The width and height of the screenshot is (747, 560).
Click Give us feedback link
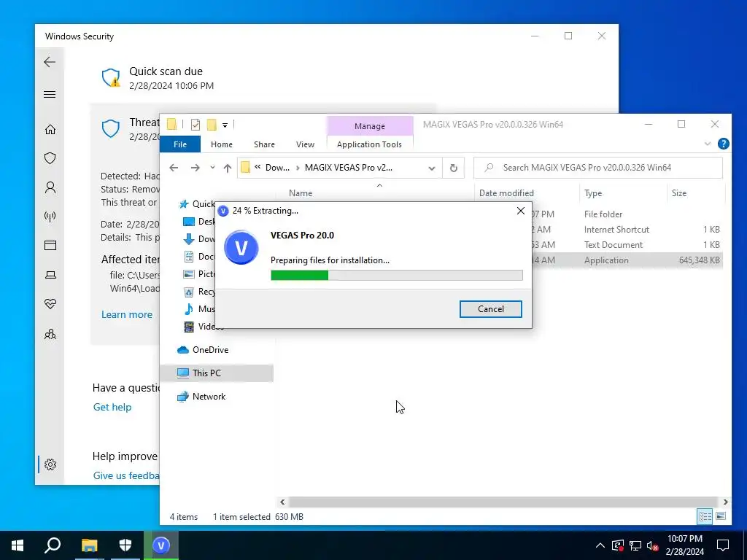[x=126, y=475]
